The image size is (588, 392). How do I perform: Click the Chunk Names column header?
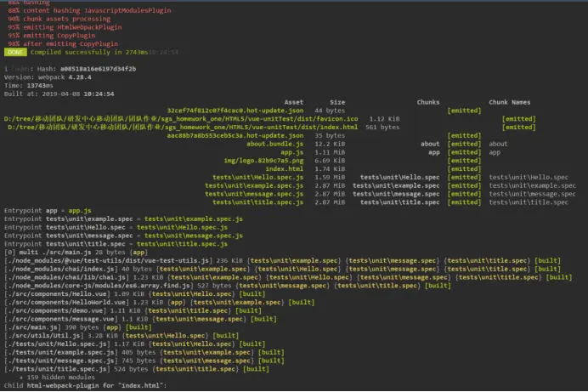click(x=509, y=102)
